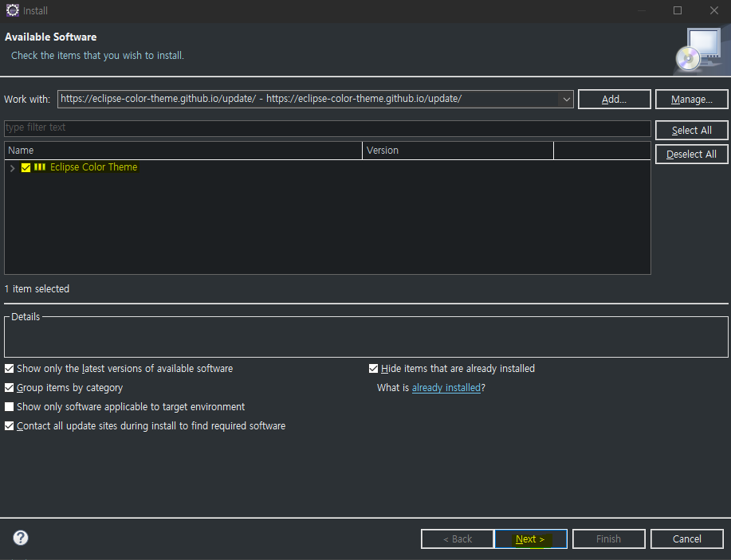The width and height of the screenshot is (731, 560).
Task: Click the Add... button
Action: coord(614,100)
